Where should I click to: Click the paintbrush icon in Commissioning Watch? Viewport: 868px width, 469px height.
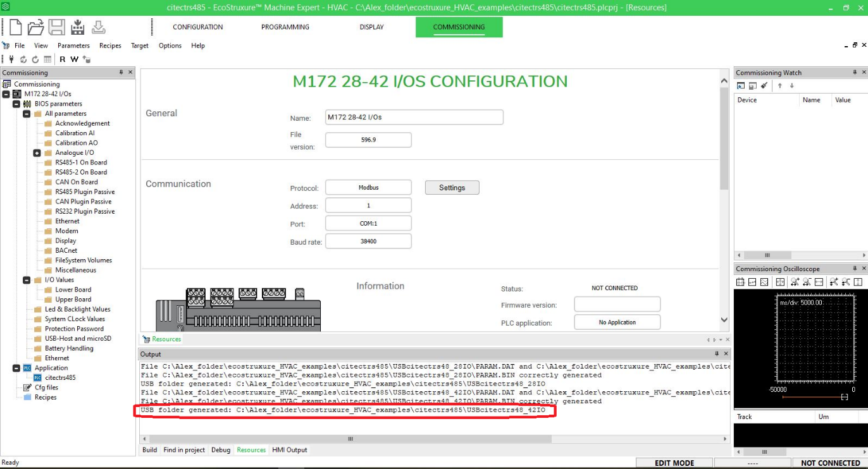(x=764, y=85)
